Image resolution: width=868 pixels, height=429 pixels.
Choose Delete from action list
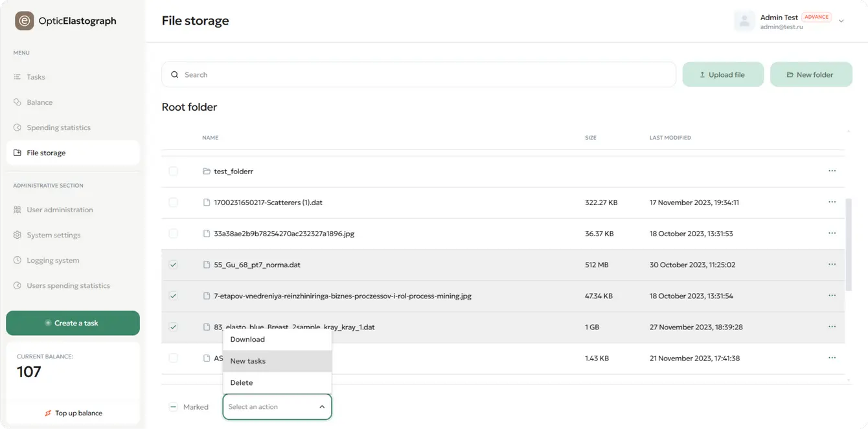pos(242,382)
